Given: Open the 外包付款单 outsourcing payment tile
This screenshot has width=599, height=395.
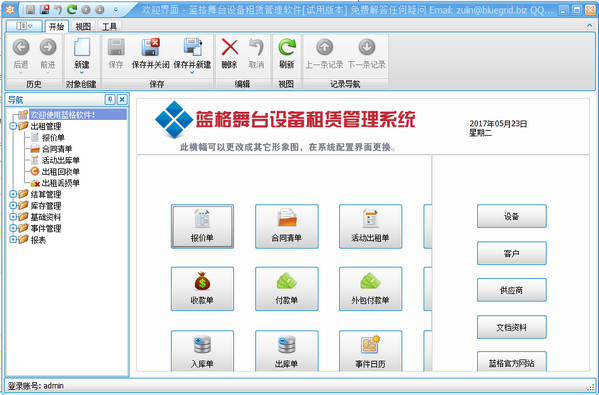Looking at the screenshot, I should click(x=371, y=289).
